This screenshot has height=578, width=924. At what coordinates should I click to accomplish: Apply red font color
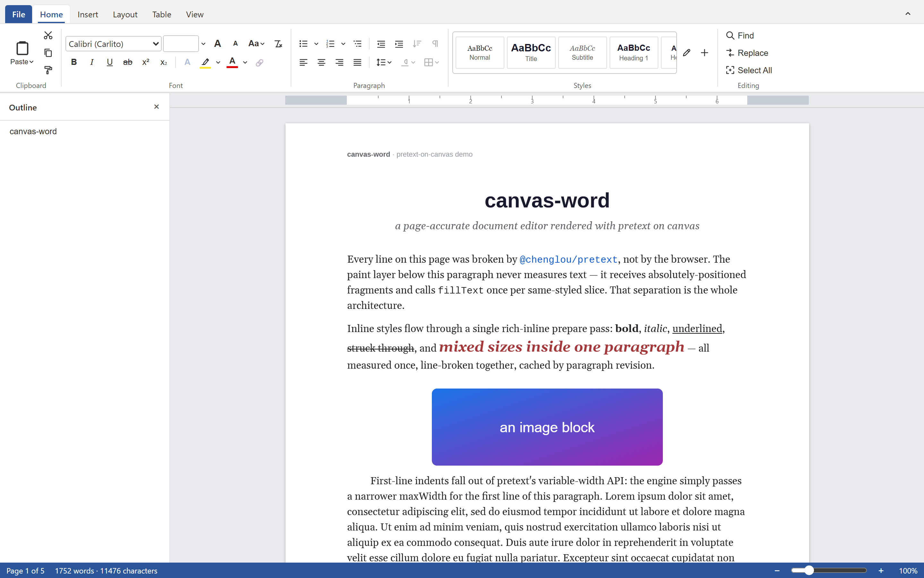coord(232,62)
